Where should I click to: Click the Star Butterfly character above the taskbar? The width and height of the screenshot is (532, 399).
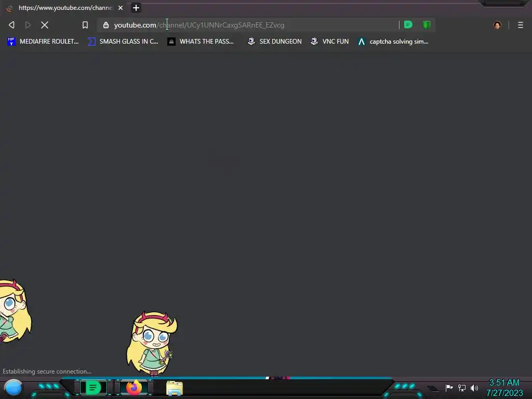[x=152, y=343]
